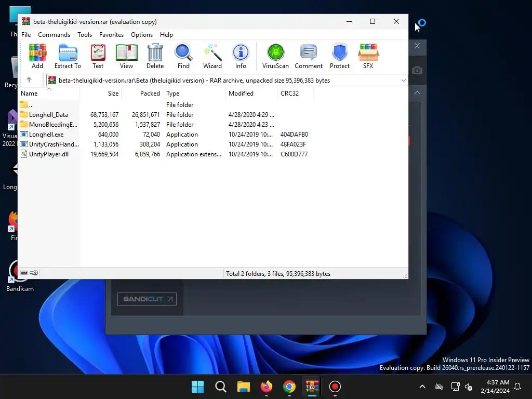The width and height of the screenshot is (532, 399).
Task: Open the Bandicam desktop shortcut
Action: click(20, 275)
